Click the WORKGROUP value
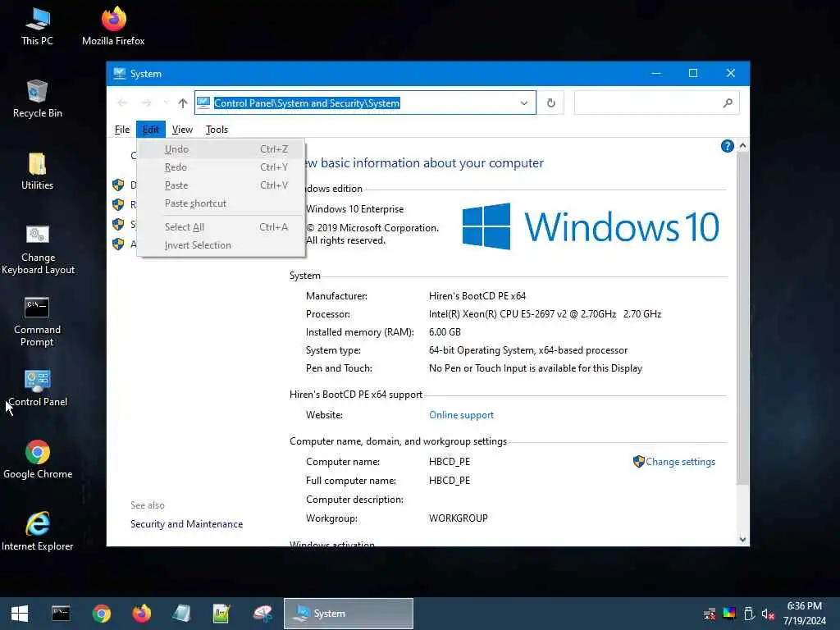The image size is (840, 630). [458, 518]
